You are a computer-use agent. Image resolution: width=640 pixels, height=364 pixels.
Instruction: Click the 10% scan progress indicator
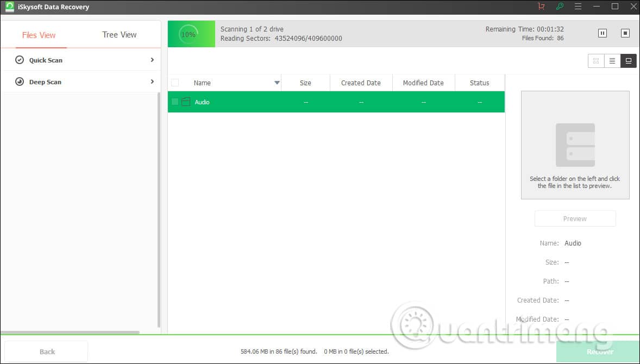pos(189,34)
